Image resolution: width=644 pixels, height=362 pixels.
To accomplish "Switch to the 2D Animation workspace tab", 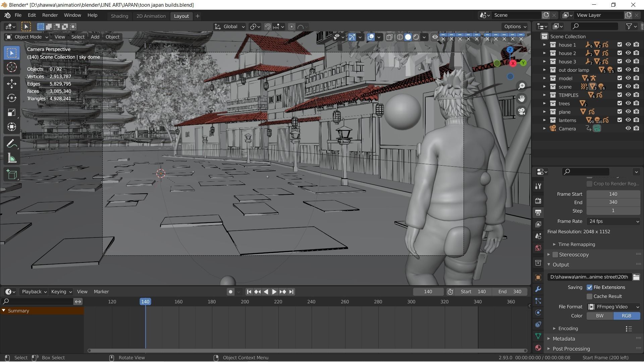I will coord(151,16).
